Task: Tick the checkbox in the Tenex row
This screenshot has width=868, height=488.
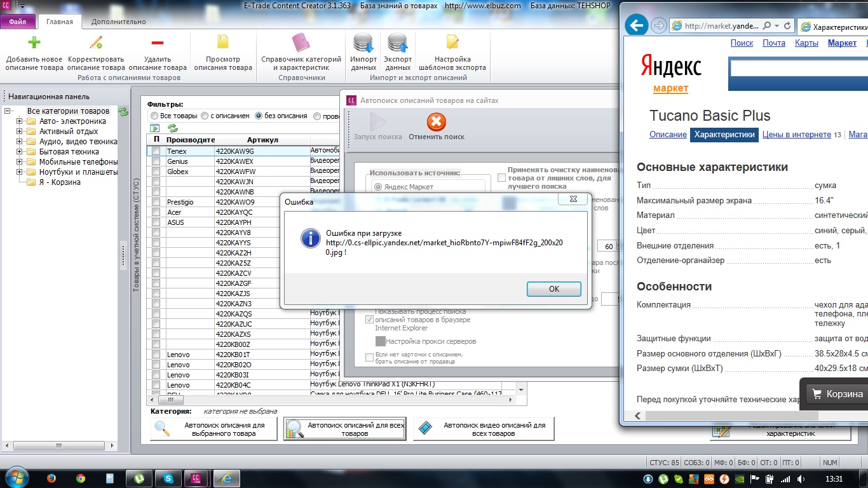Action: coord(156,151)
